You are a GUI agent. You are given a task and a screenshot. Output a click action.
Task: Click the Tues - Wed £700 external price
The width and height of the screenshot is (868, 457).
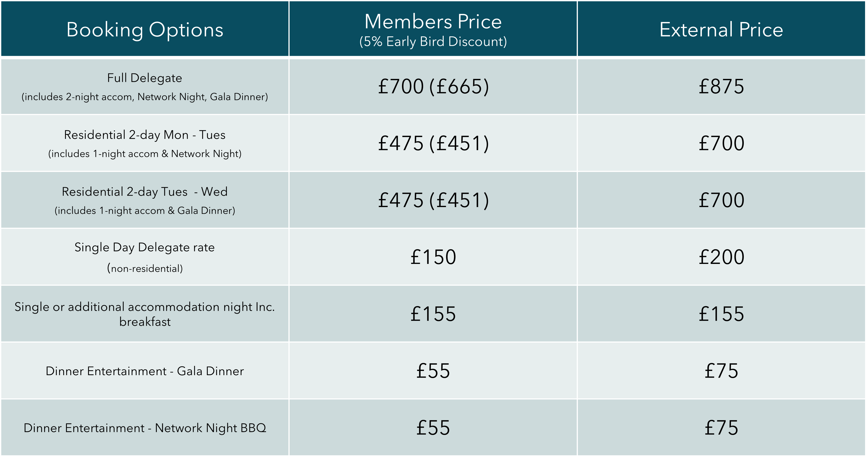pyautogui.click(x=721, y=200)
